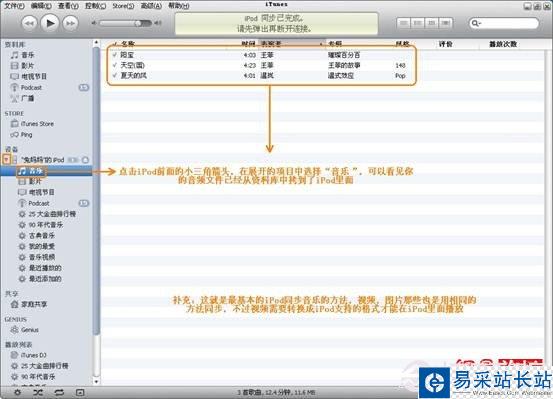The width and height of the screenshot is (553, 399).
Task: Eject the iPod with eject icon
Action: point(85,160)
